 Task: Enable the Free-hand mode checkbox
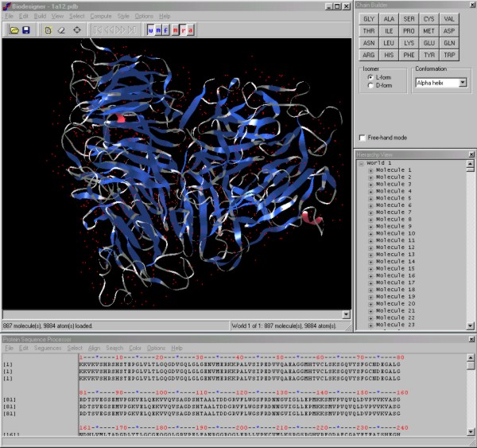click(363, 138)
